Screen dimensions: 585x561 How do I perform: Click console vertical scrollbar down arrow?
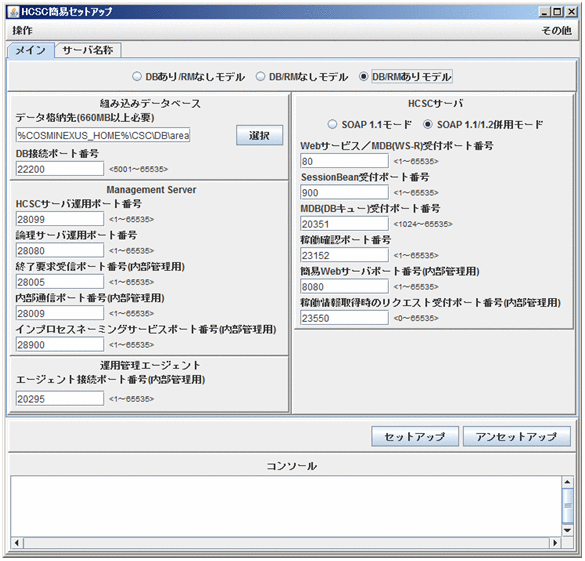[567, 530]
